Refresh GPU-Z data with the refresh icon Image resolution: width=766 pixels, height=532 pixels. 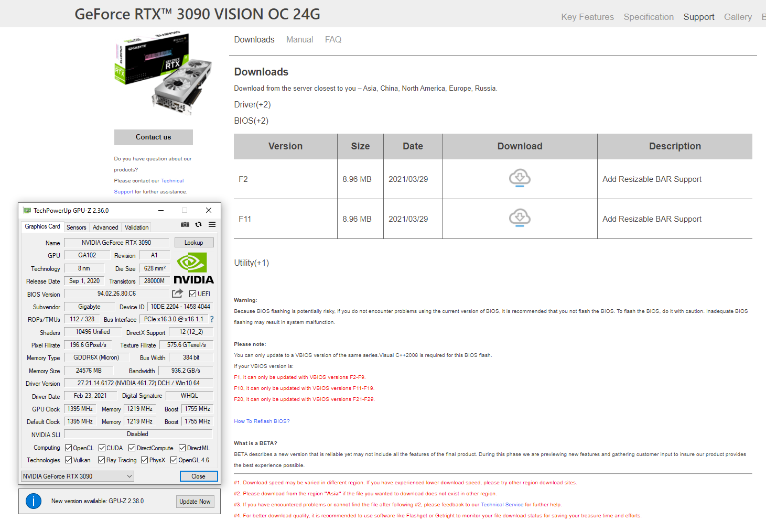pos(198,224)
